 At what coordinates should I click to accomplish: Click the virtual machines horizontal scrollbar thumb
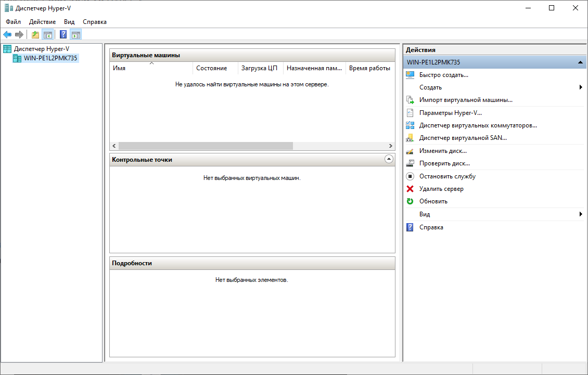(206, 146)
